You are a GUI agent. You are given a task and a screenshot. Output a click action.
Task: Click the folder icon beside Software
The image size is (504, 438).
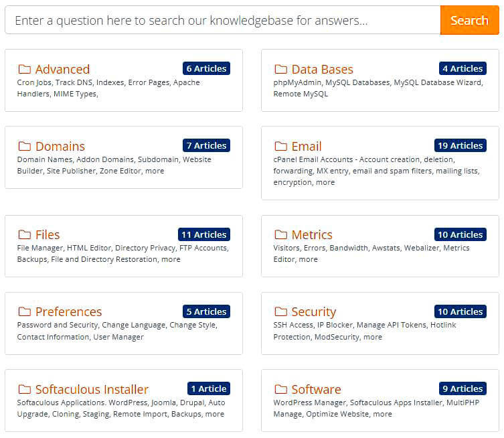pyautogui.click(x=280, y=390)
